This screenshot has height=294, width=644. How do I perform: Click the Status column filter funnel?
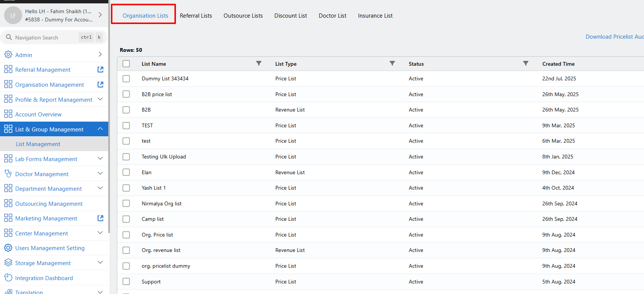[x=526, y=63]
